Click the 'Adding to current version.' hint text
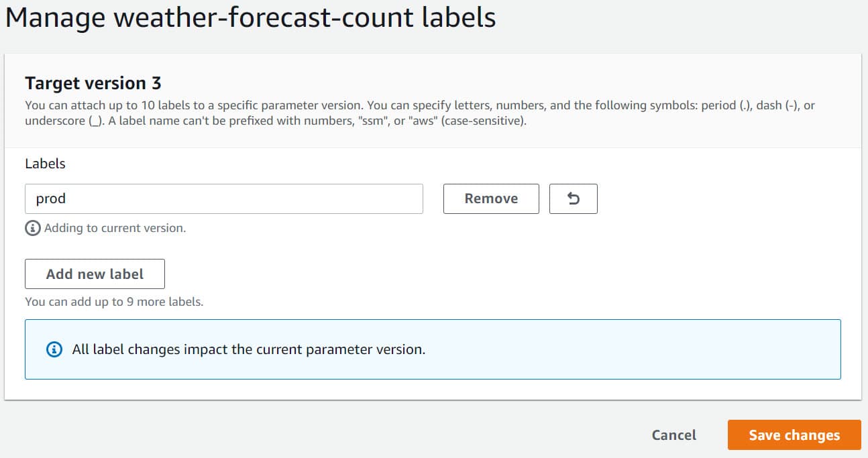 pyautogui.click(x=115, y=228)
